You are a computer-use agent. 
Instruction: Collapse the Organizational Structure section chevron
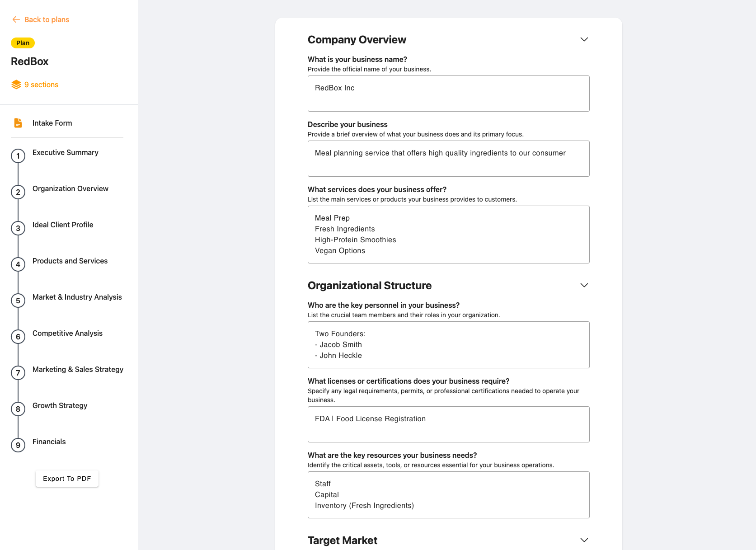point(584,285)
